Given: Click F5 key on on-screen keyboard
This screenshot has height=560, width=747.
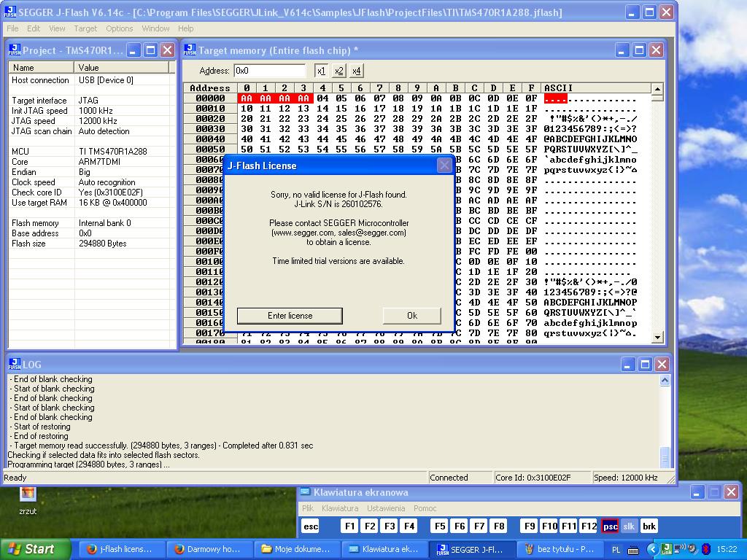Looking at the screenshot, I should [440, 526].
